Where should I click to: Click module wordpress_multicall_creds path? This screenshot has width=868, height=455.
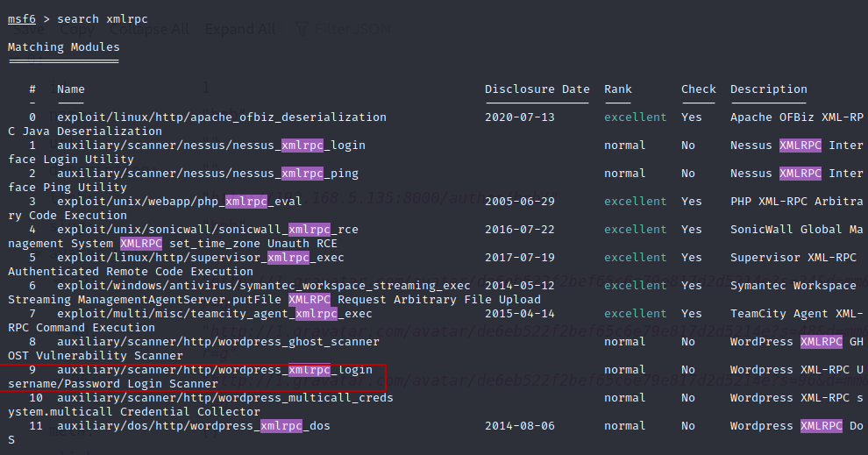225,398
